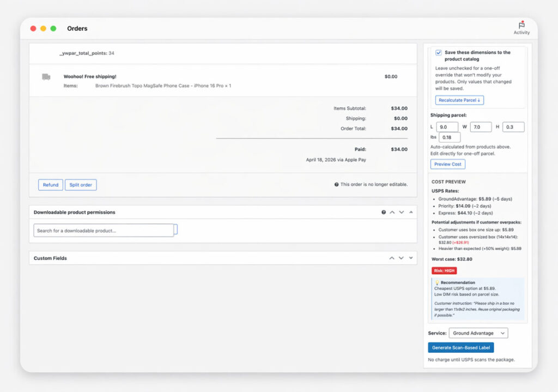Uncheck Save these dimensions to product catalog

(x=439, y=53)
